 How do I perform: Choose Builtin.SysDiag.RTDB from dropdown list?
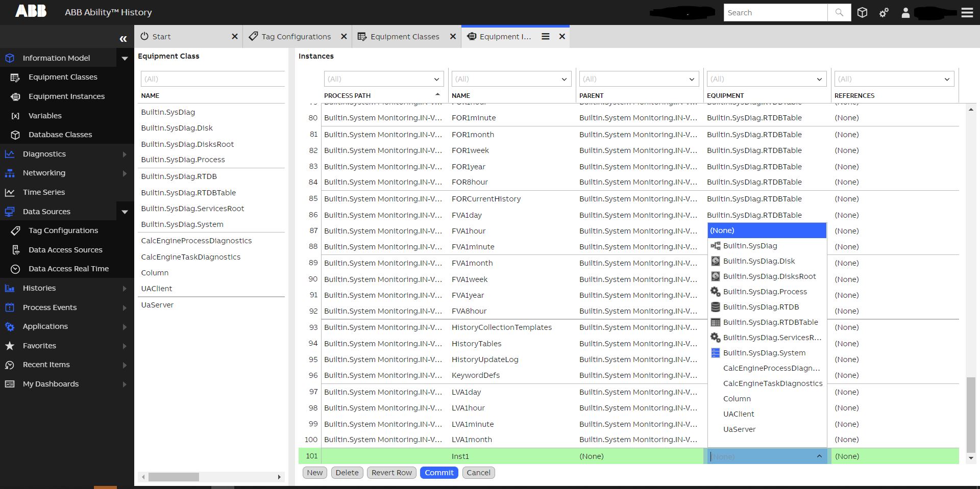(x=767, y=307)
